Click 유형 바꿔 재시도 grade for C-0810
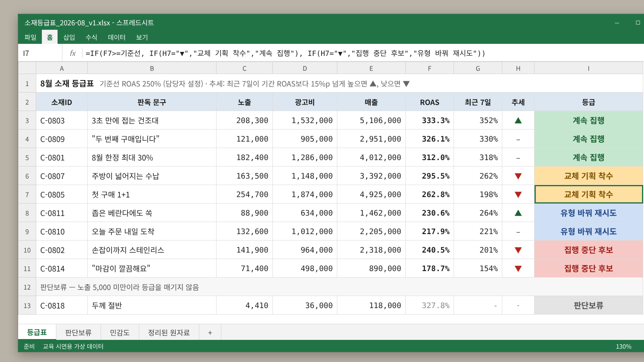Image resolution: width=644 pixels, height=362 pixels. pos(588,232)
